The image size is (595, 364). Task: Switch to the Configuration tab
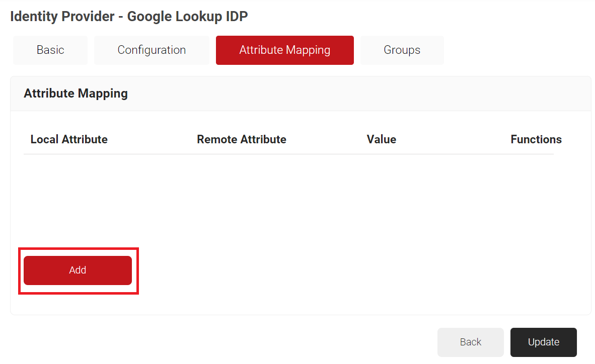[152, 50]
